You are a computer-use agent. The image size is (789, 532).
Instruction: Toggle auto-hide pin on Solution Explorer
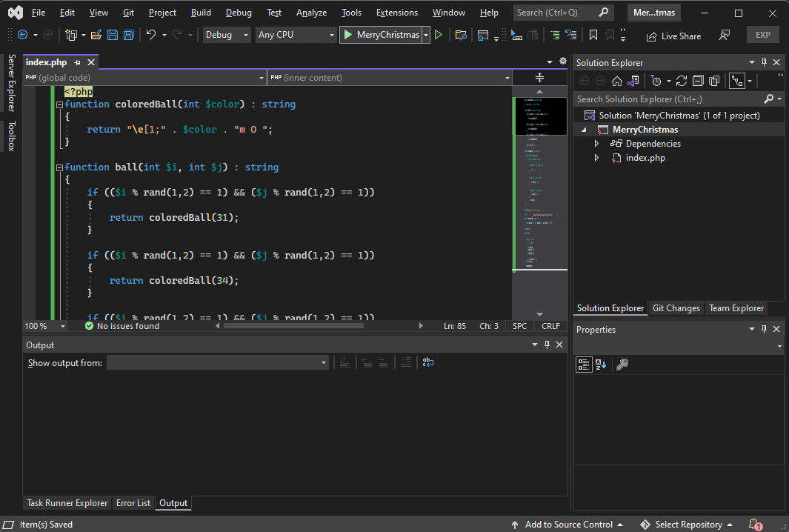tap(764, 62)
